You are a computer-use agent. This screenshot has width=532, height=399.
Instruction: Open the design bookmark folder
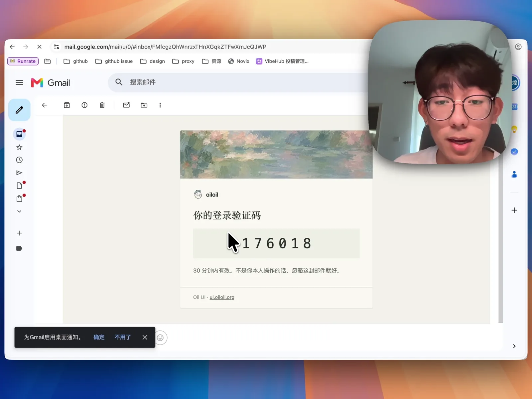pos(152,61)
